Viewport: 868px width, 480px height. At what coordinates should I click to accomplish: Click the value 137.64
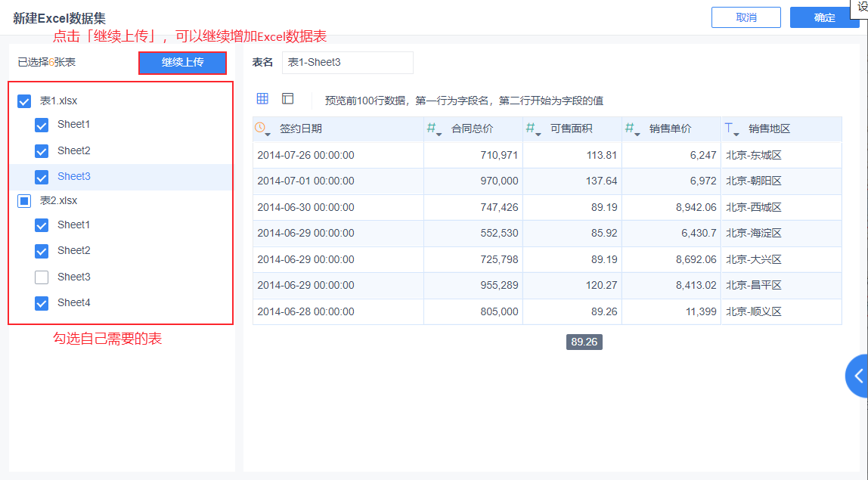(602, 181)
